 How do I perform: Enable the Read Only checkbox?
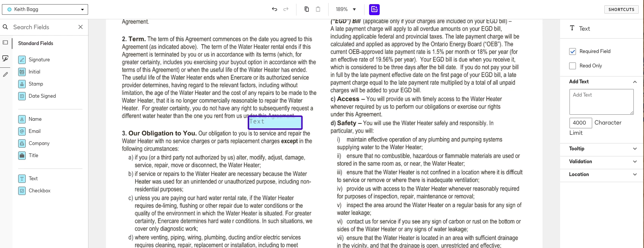click(x=573, y=66)
